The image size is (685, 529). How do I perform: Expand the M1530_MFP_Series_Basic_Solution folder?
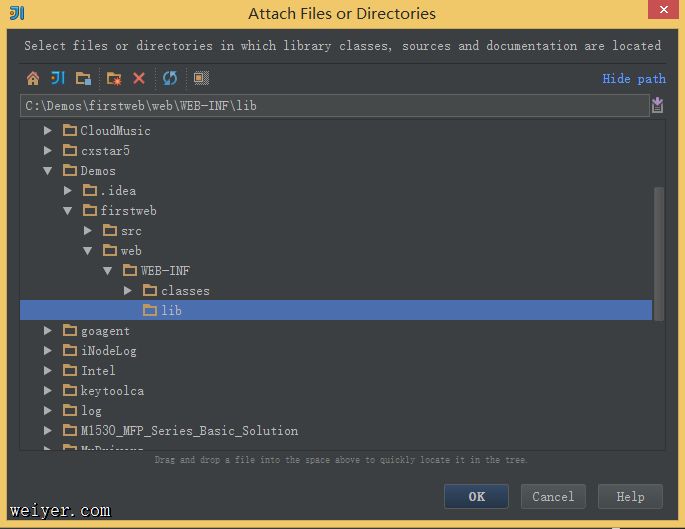(x=48, y=430)
